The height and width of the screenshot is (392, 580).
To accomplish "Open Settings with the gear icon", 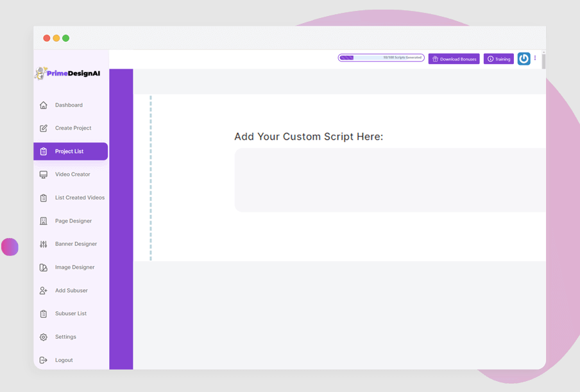I will pyautogui.click(x=43, y=336).
